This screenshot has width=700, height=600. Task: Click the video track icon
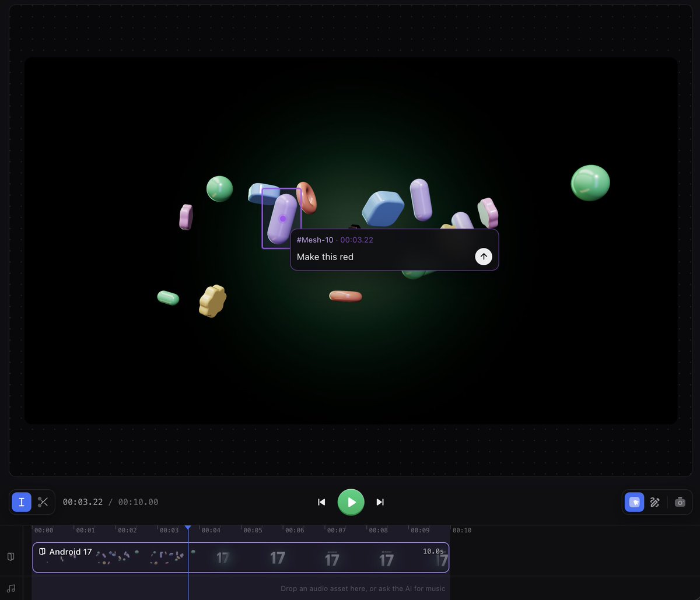(x=10, y=557)
